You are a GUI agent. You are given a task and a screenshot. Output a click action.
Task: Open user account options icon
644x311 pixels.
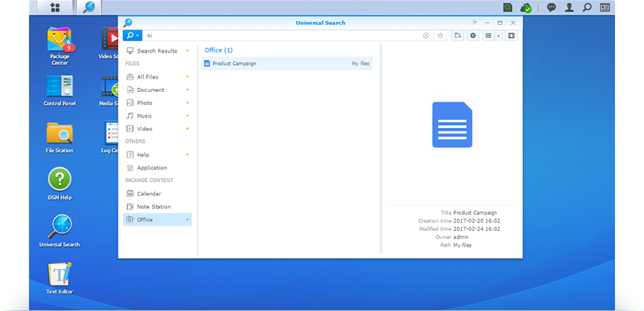[569, 8]
